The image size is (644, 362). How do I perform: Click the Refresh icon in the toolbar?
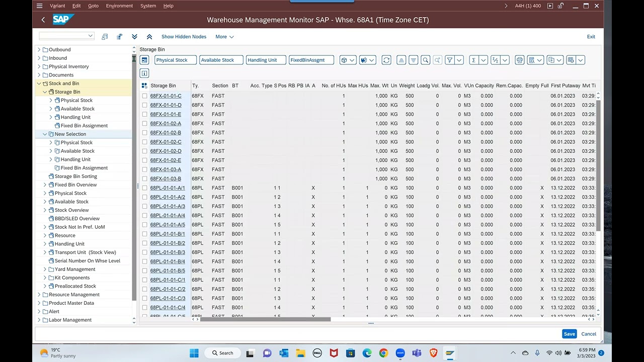coord(386,60)
